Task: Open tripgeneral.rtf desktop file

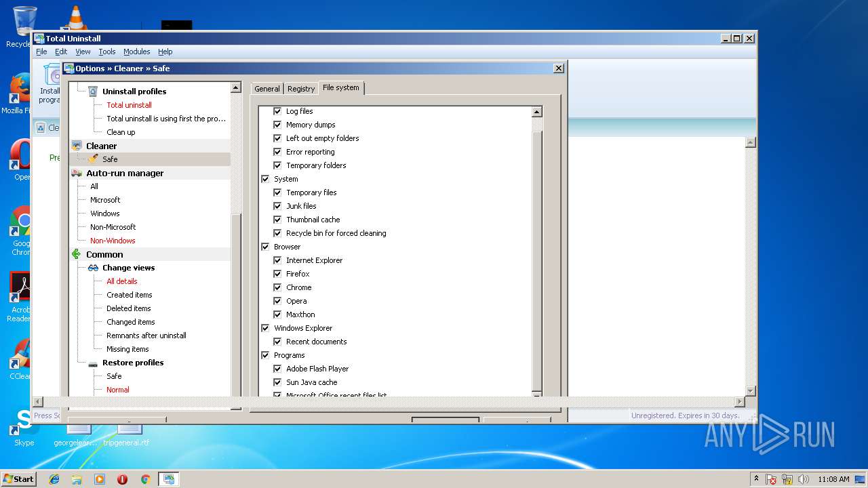Action: [127, 434]
